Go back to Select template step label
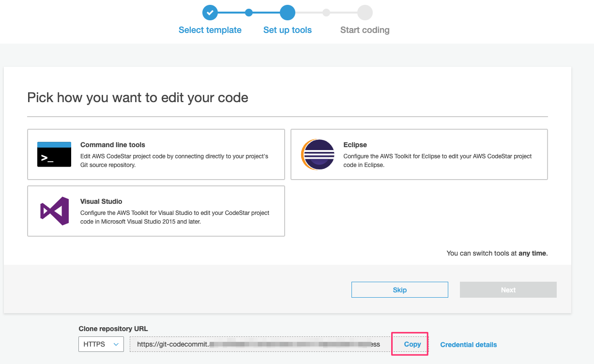594x364 pixels. [210, 30]
